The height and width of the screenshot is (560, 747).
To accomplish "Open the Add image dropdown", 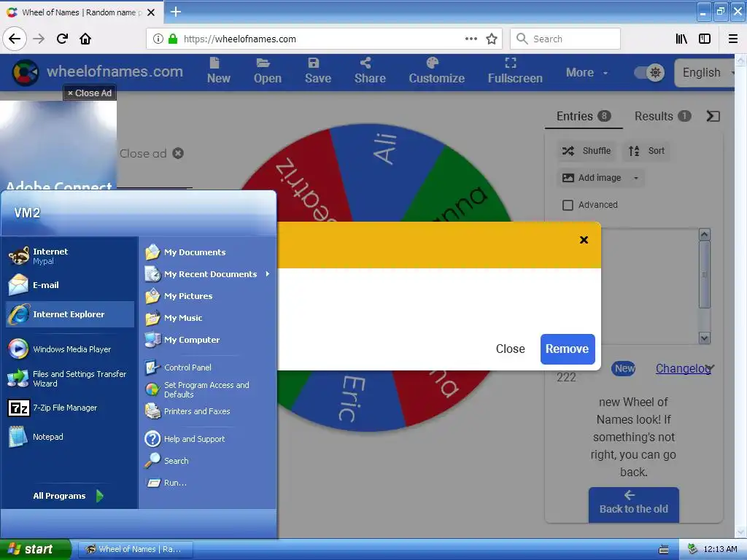I will point(600,178).
